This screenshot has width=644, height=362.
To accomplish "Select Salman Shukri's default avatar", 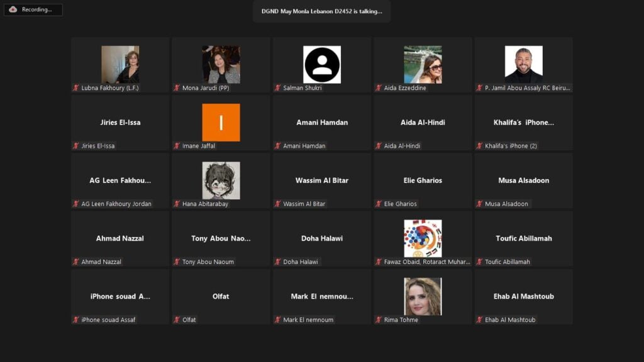I will click(x=322, y=65).
